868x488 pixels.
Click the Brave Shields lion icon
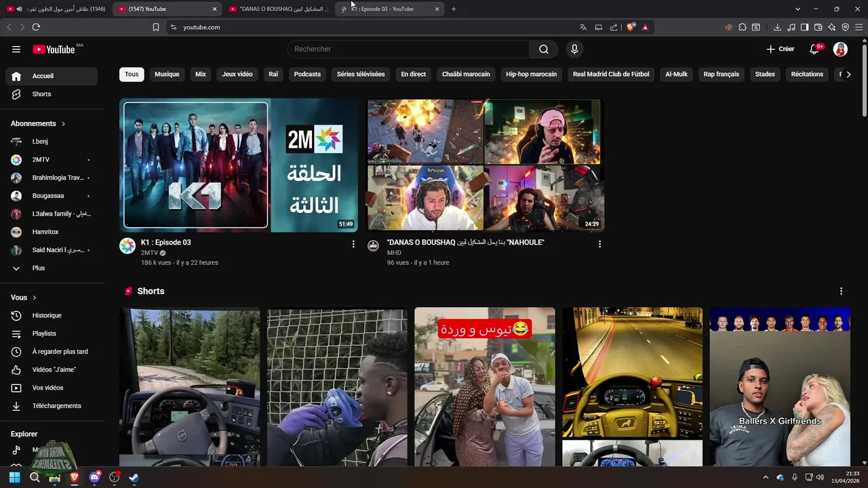[x=631, y=27]
